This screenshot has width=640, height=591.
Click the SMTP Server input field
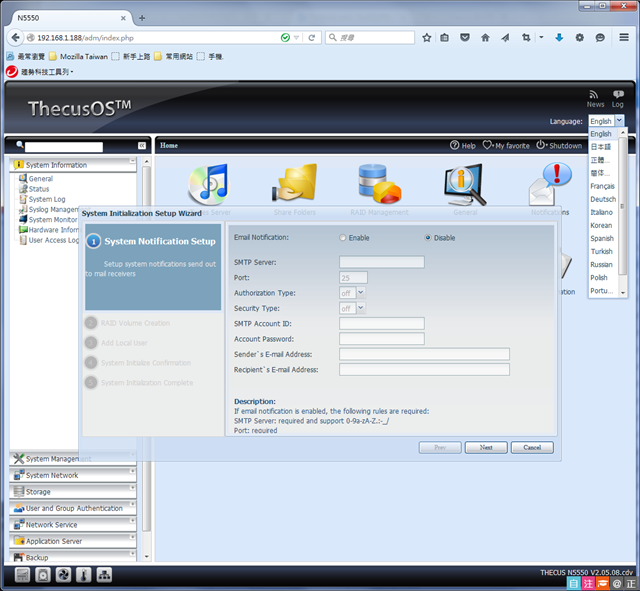coord(382,262)
